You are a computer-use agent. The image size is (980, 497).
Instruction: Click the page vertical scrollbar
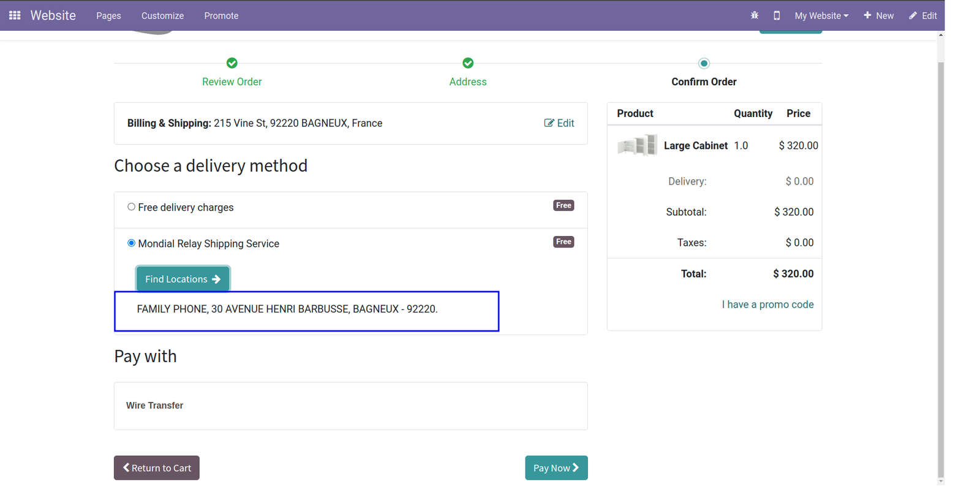click(x=941, y=257)
